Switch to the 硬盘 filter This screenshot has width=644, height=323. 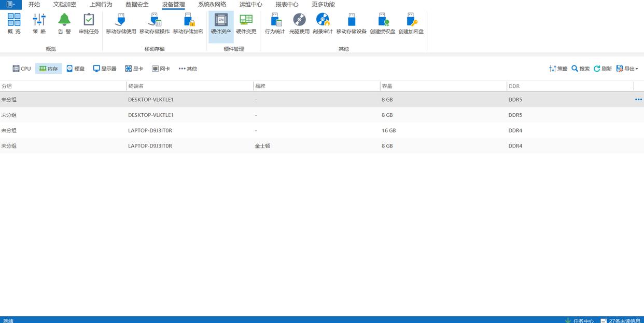point(75,69)
